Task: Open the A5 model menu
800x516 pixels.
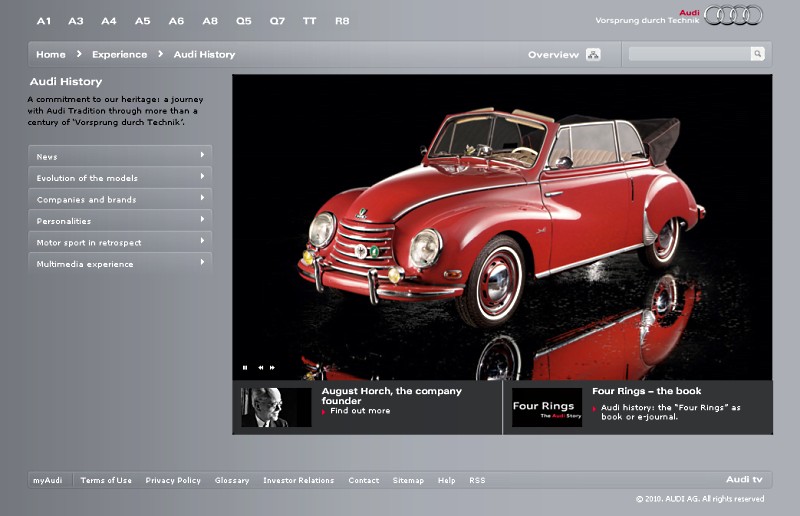Action: [142, 21]
